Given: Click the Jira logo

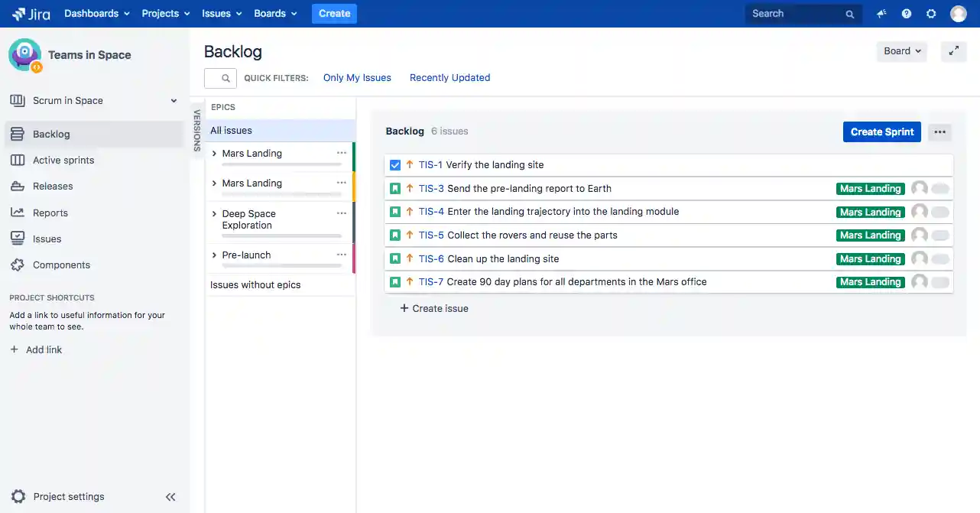Looking at the screenshot, I should coord(31,13).
